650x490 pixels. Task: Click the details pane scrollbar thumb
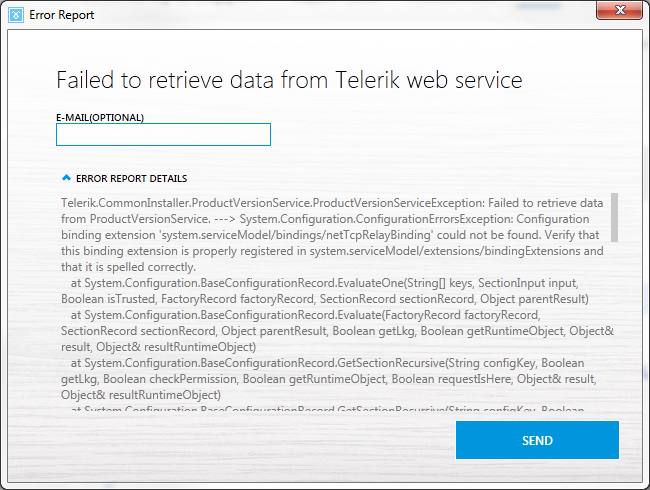coord(613,218)
